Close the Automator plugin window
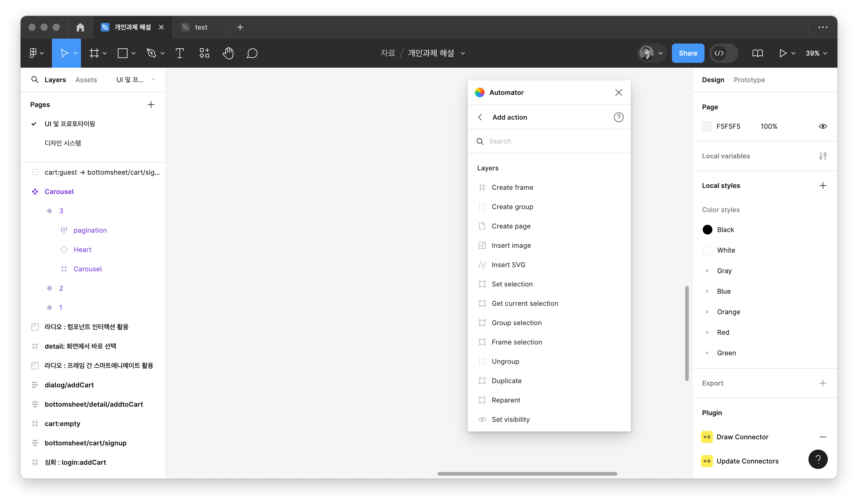This screenshot has height=504, width=858. [618, 93]
